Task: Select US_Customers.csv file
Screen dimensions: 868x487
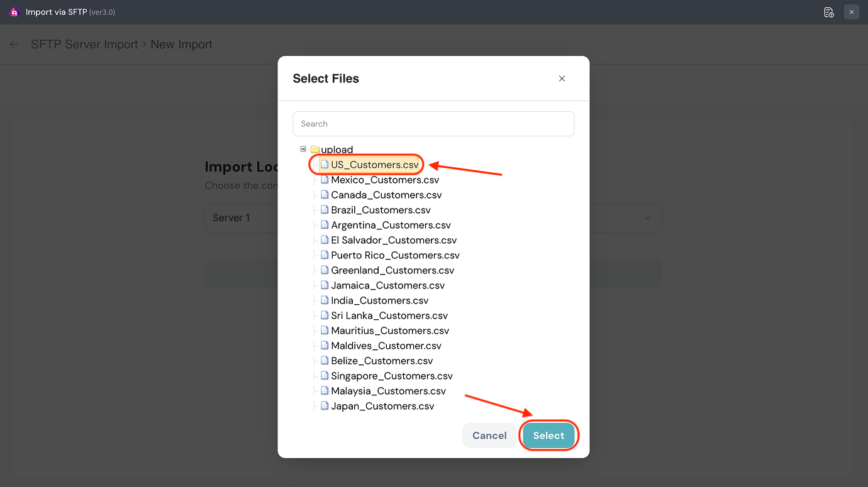Action: pyautogui.click(x=374, y=165)
